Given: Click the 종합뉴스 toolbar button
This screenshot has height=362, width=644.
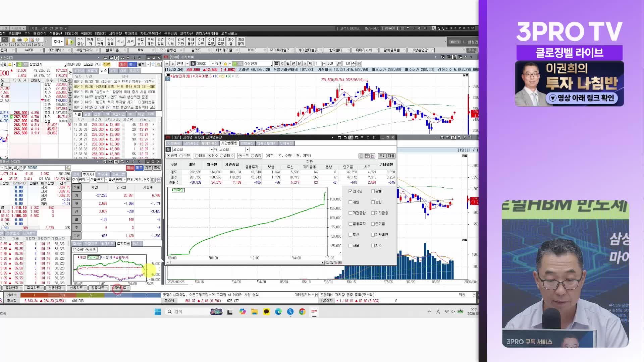Looking at the screenshot, I should [x=141, y=42].
